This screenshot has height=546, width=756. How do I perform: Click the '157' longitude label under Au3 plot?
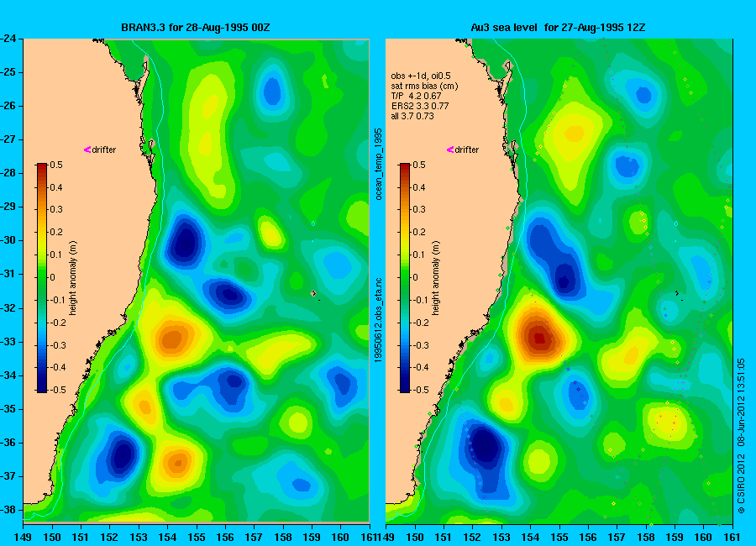pyautogui.click(x=617, y=537)
